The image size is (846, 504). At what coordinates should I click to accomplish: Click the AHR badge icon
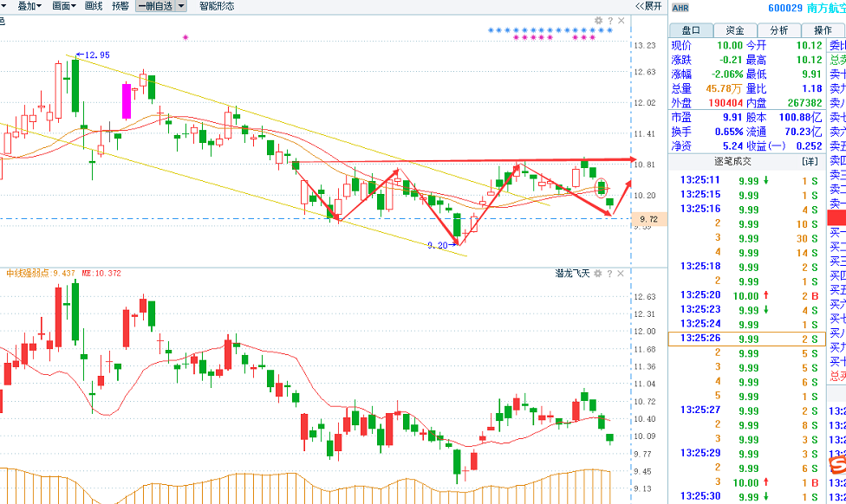point(680,8)
